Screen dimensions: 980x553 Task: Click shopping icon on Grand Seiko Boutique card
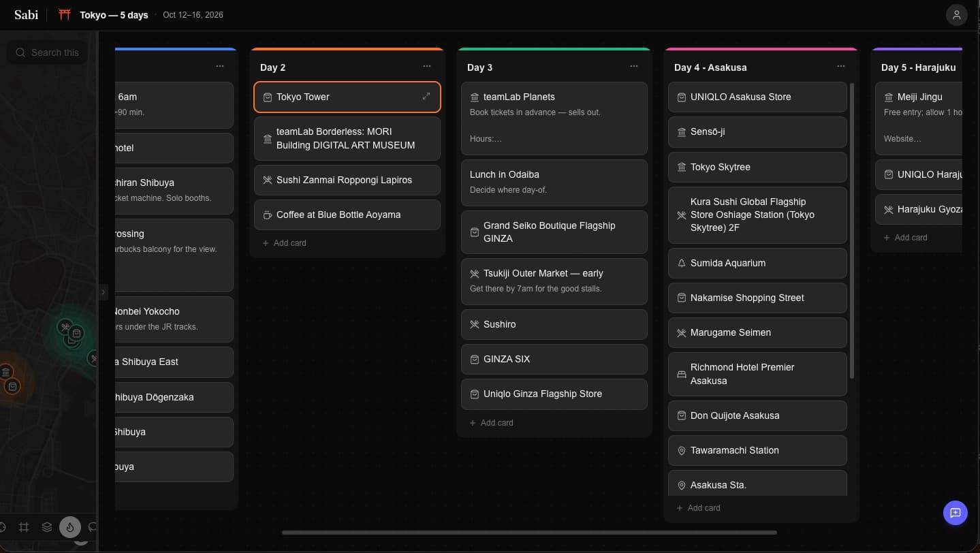(475, 232)
